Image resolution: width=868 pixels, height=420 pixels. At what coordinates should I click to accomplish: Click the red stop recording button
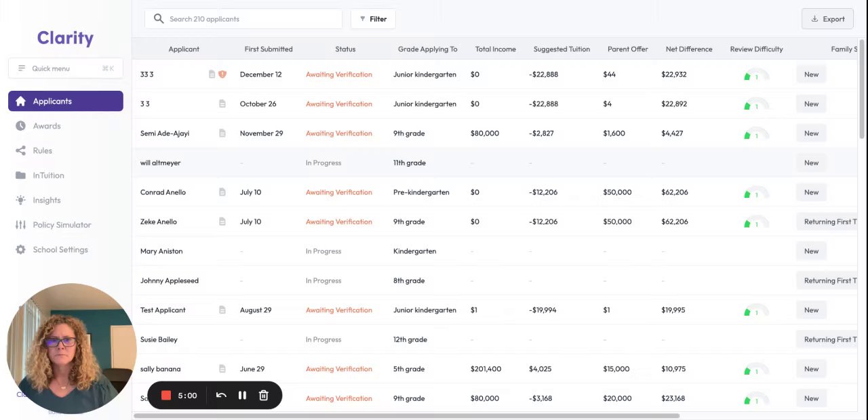(166, 396)
